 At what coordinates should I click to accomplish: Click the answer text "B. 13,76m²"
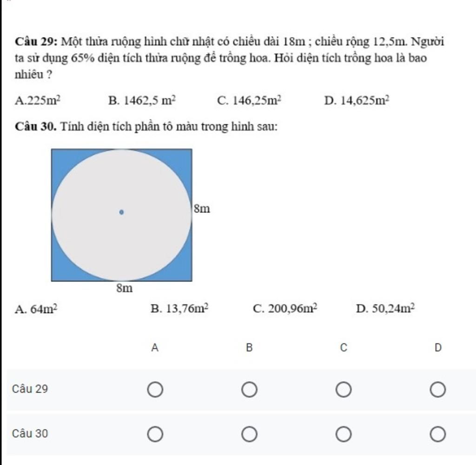point(180,308)
